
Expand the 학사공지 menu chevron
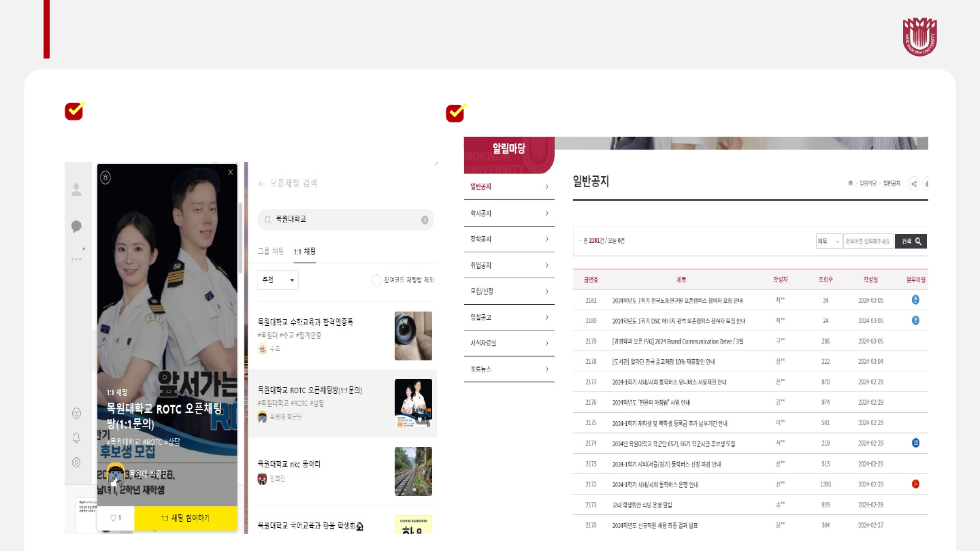[546, 213]
